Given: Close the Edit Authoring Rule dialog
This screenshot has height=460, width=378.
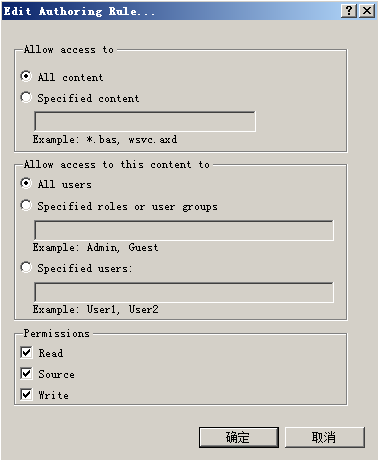Looking at the screenshot, I should [367, 11].
